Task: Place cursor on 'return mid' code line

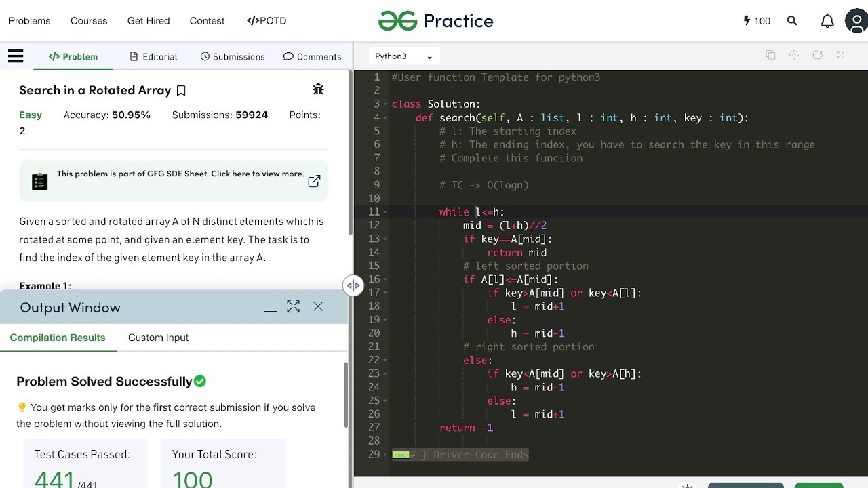Action: [517, 252]
